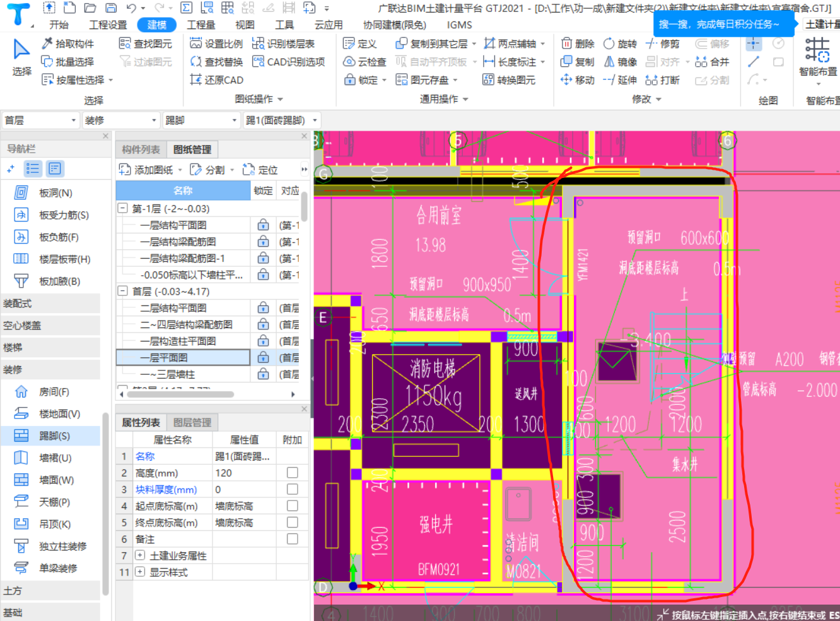Select 踢脚(S) in navigation list
The width and height of the screenshot is (840, 621).
[50, 435]
